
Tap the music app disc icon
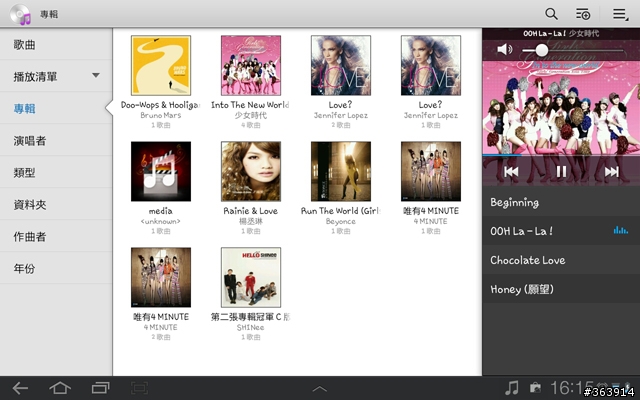pos(20,14)
